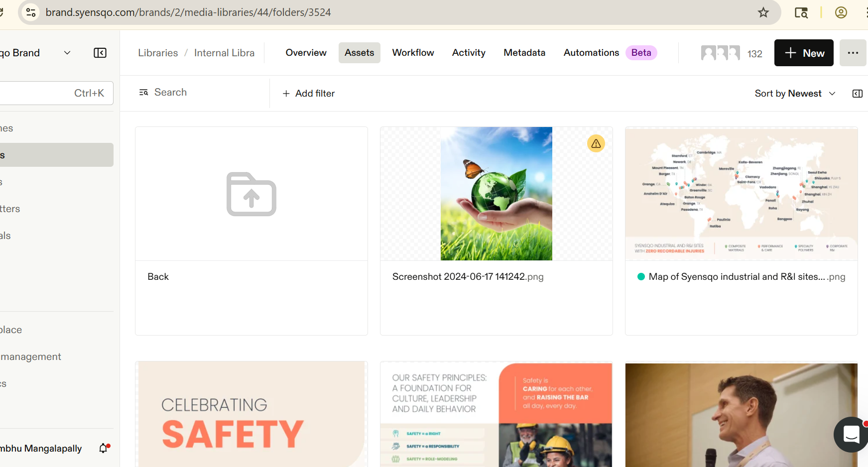Screen dimensions: 868x467
Task: Open the chat support widget
Action: pos(851,434)
